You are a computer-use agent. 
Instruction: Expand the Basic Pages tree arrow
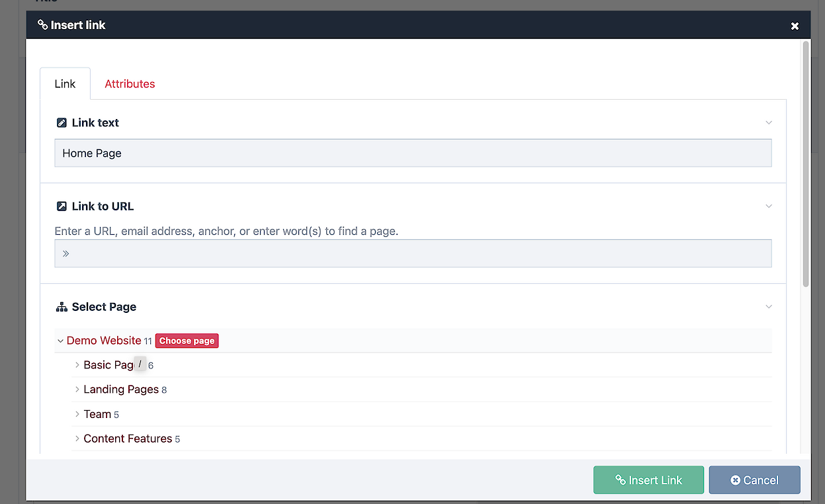tap(77, 365)
